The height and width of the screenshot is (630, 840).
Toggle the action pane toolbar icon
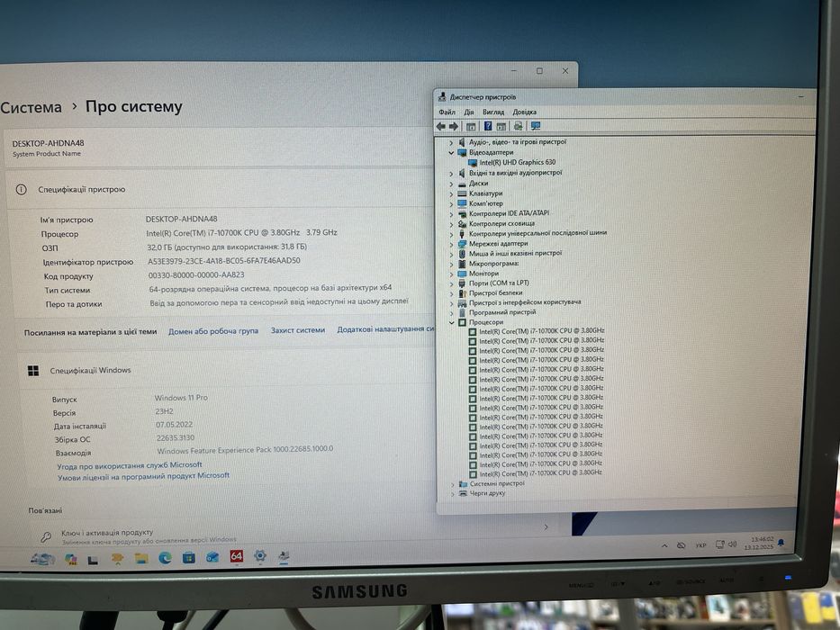501,126
